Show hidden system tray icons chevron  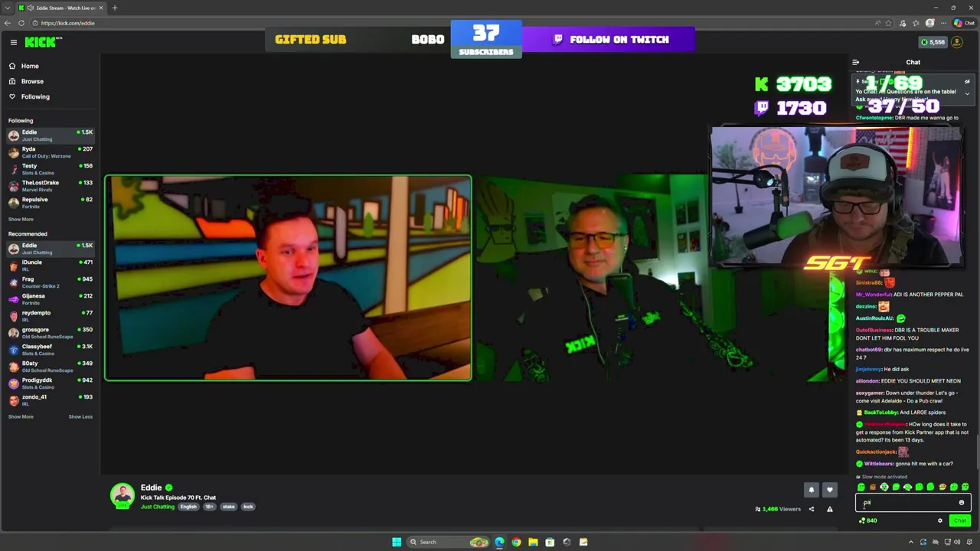coord(911,542)
